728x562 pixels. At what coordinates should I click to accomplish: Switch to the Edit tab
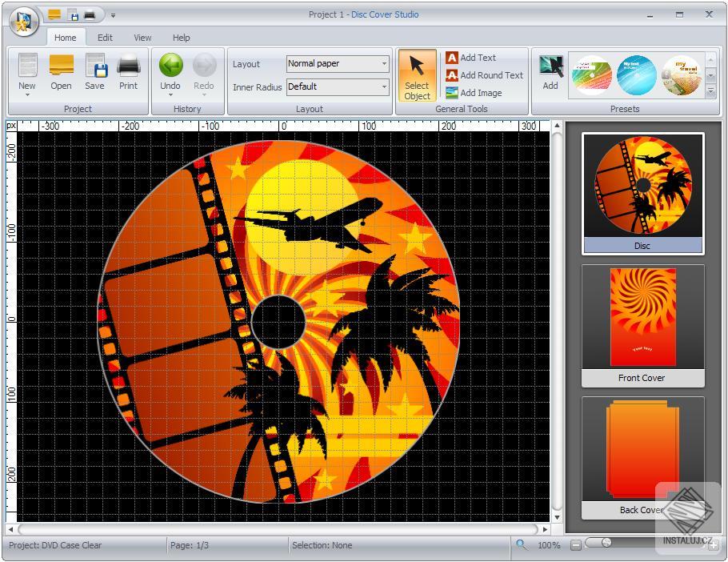click(x=105, y=38)
